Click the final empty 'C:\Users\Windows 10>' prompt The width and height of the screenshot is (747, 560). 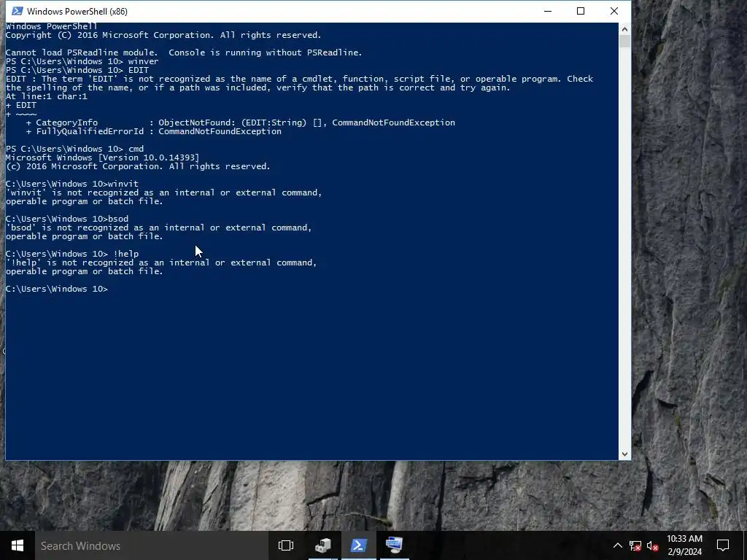57,289
